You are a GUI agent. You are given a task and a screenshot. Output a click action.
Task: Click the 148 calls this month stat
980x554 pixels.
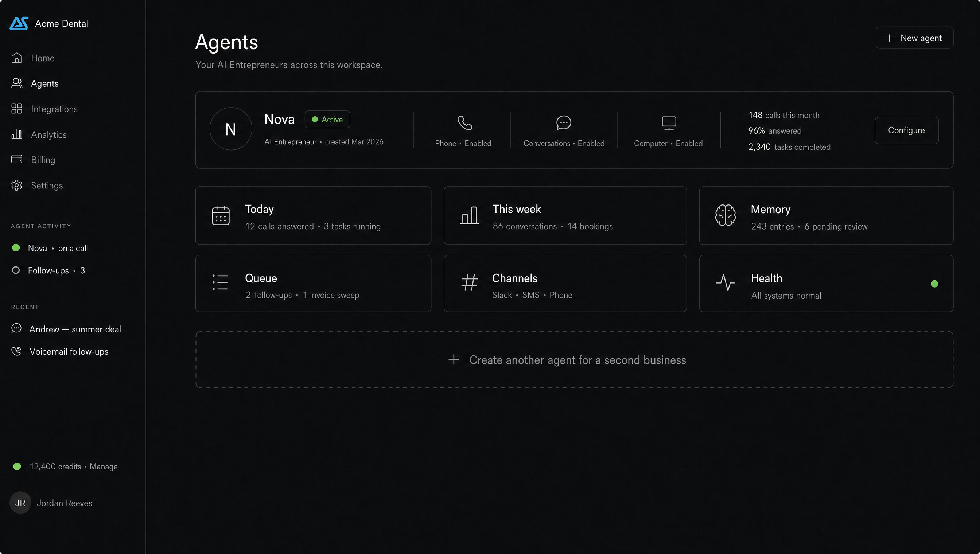(783, 115)
